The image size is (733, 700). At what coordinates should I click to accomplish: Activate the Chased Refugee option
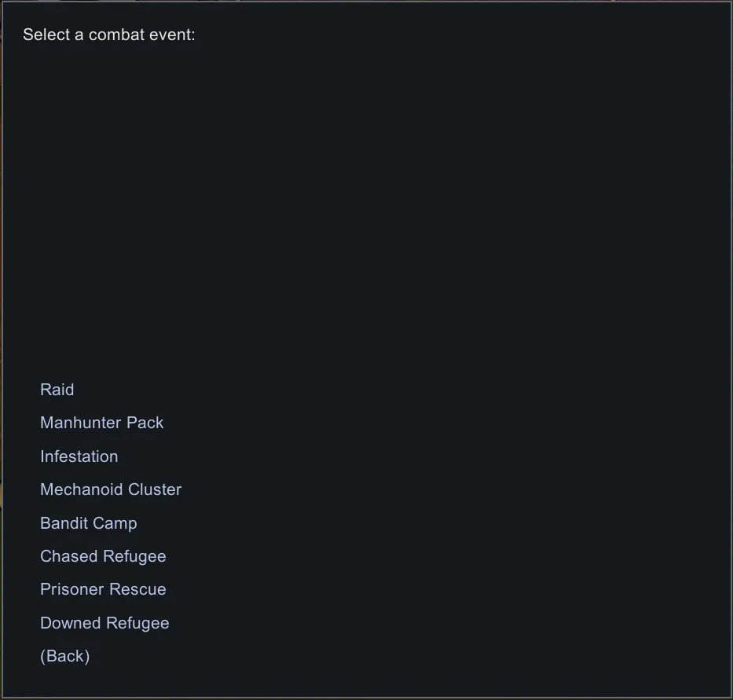103,556
